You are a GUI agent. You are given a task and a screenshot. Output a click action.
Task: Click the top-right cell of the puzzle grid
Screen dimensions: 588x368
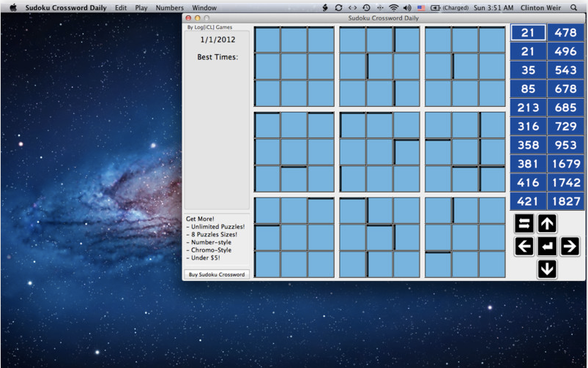click(x=492, y=40)
